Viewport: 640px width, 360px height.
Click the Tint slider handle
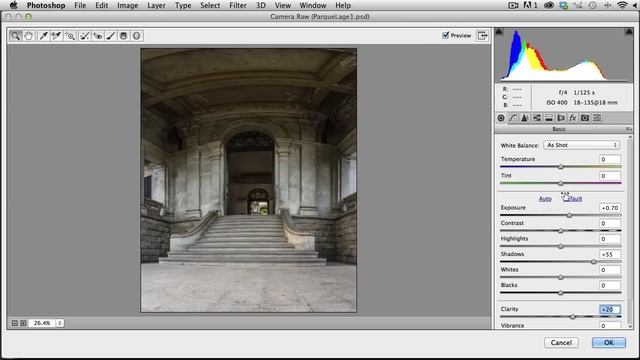(561, 183)
